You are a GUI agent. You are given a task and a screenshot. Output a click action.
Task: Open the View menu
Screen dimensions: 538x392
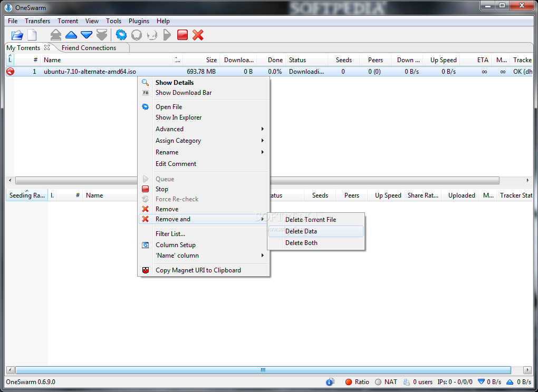click(x=92, y=21)
